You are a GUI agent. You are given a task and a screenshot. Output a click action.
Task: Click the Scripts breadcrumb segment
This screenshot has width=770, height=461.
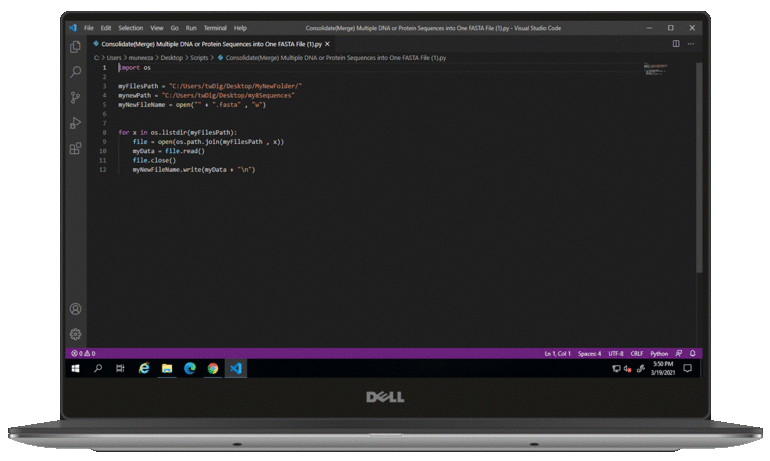199,57
